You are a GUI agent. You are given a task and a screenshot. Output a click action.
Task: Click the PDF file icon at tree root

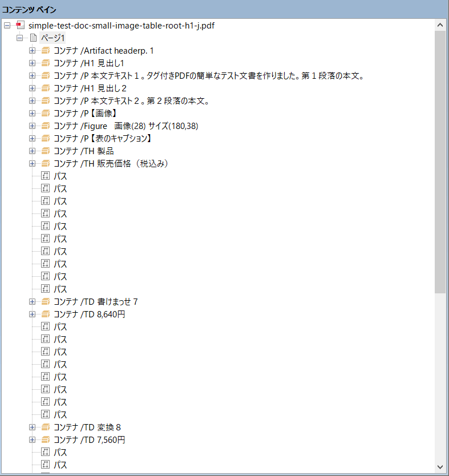point(21,26)
